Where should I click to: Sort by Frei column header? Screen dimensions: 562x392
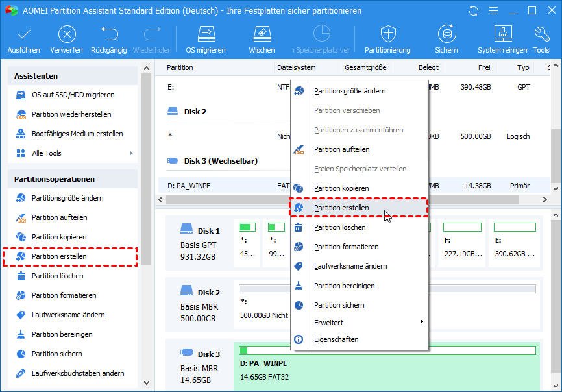click(x=484, y=67)
